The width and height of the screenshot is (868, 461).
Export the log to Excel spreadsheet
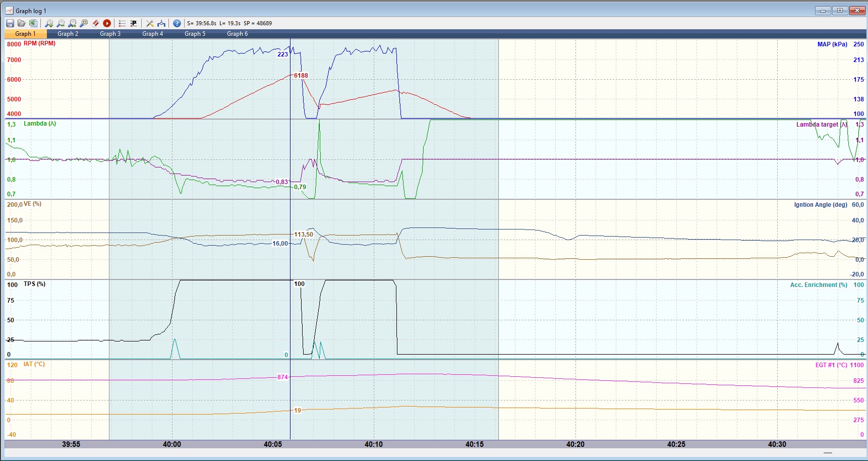(33, 23)
